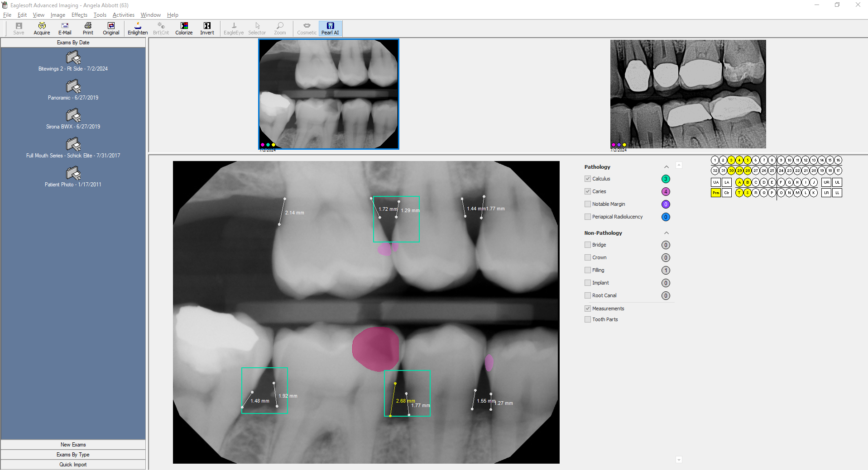Image resolution: width=868 pixels, height=470 pixels.
Task: Check the Implant checkbox
Action: [x=588, y=283]
